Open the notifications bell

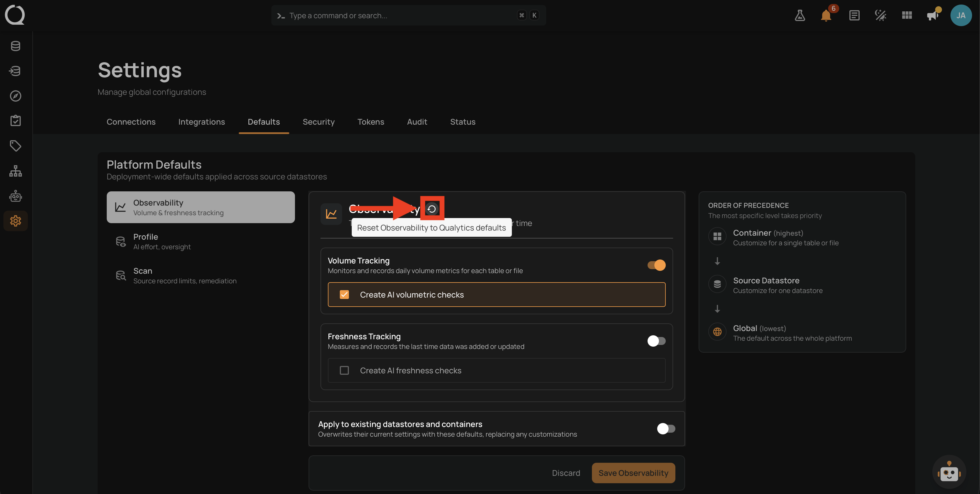826,16
